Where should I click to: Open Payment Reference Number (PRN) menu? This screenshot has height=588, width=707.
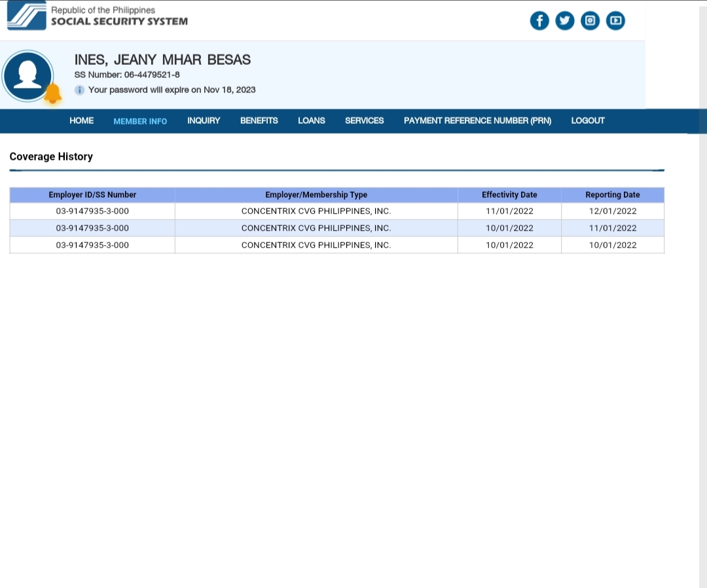coord(477,120)
